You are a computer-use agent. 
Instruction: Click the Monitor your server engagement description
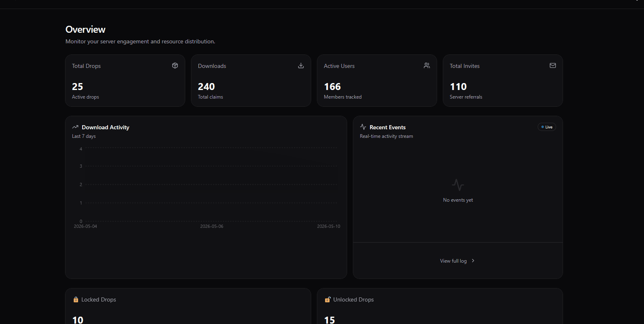140,41
